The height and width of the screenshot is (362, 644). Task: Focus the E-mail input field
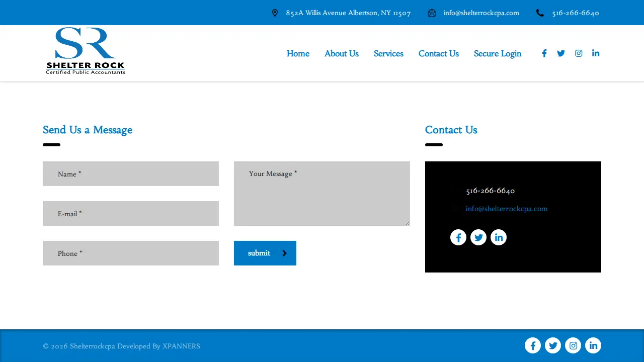tap(131, 214)
